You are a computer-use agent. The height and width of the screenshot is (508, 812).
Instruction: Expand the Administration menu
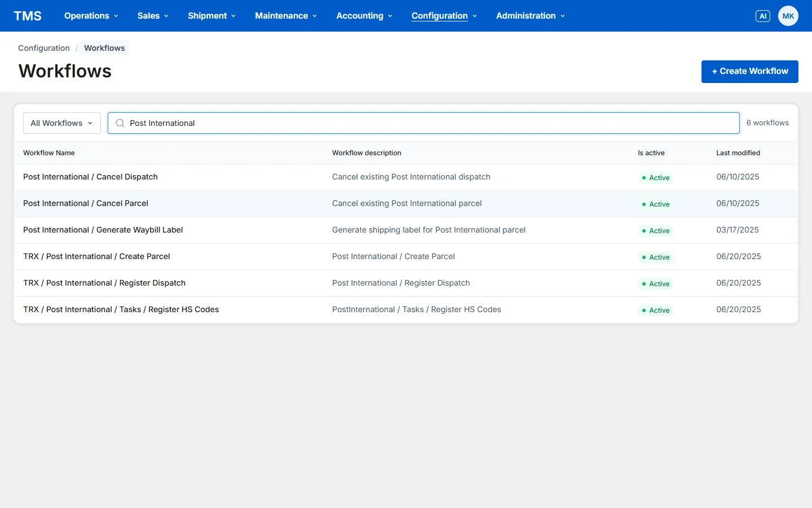click(x=531, y=16)
